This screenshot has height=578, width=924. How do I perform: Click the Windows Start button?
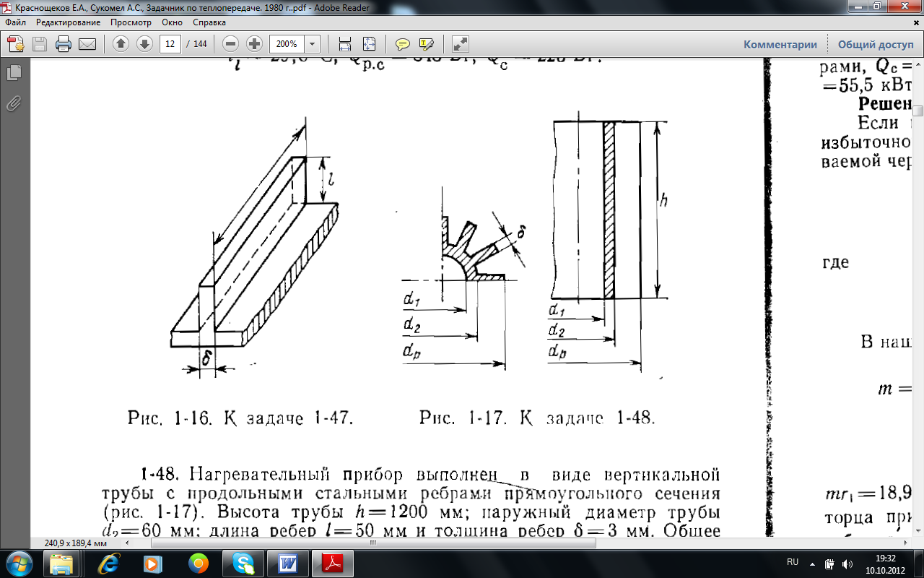coord(19,563)
